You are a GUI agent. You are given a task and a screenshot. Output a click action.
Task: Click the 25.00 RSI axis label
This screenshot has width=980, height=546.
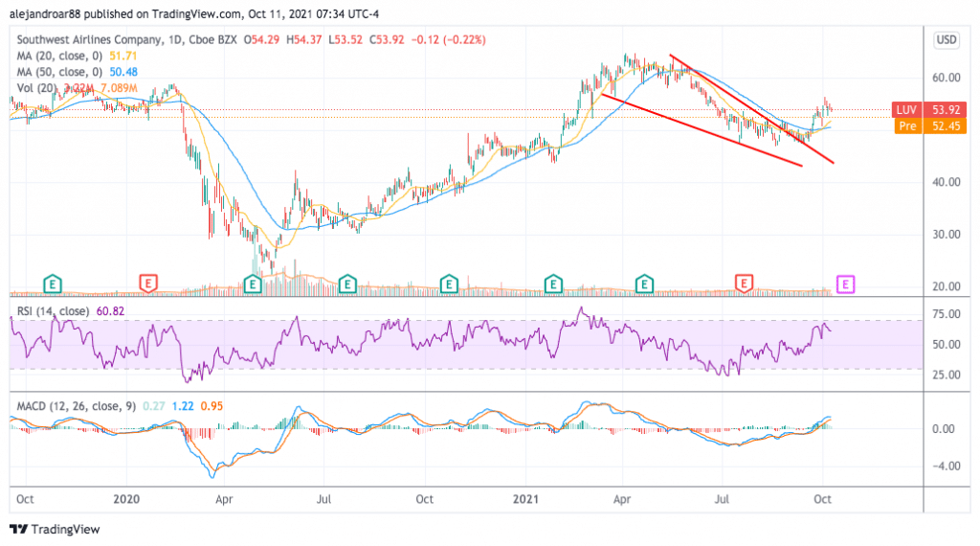tap(947, 375)
